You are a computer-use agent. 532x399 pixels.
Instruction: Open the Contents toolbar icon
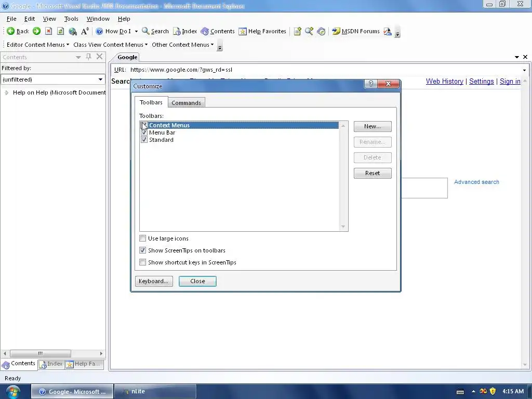[205, 31]
